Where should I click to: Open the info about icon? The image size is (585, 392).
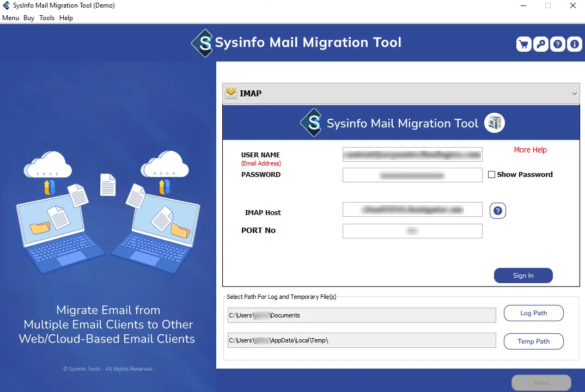click(x=575, y=45)
